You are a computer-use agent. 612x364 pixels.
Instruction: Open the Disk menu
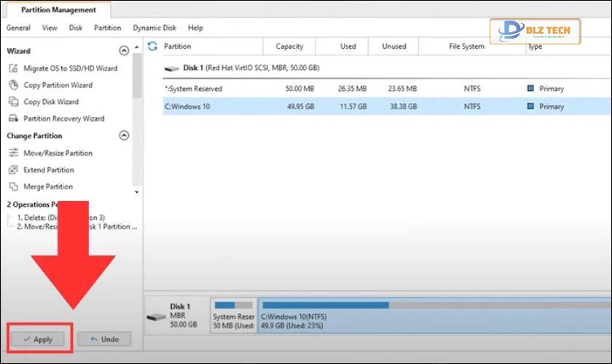[76, 28]
